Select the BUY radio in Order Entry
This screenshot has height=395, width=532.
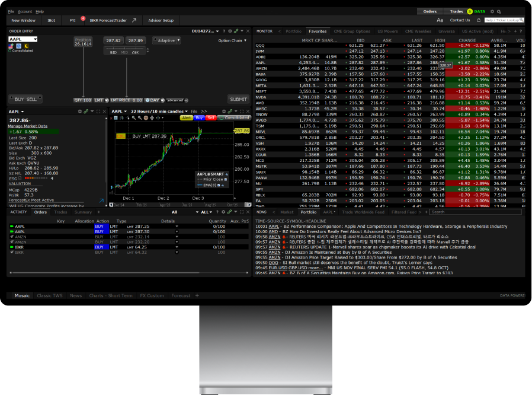[11, 97]
